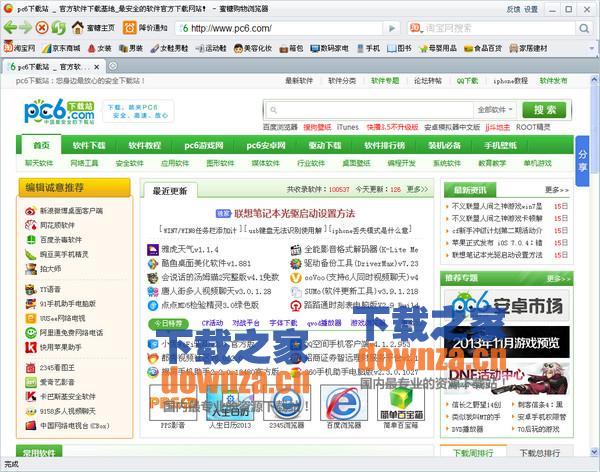Go back with the green back arrow
This screenshot has width=600, height=472.
10,28
